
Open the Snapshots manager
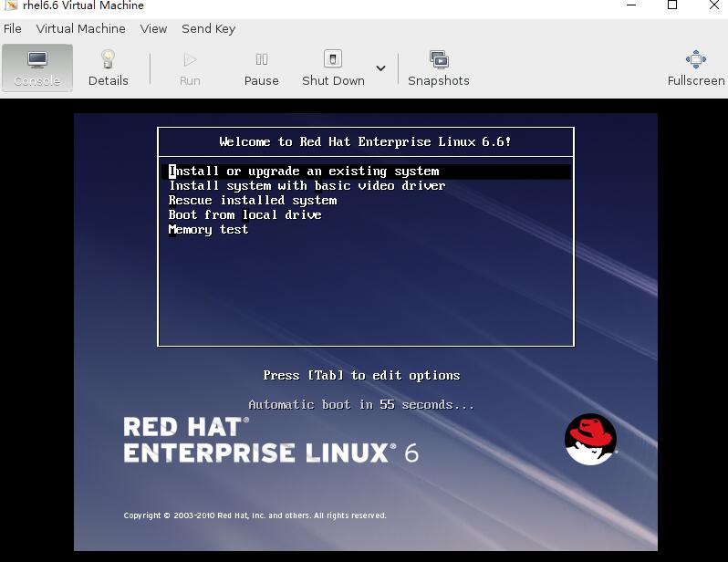[x=438, y=68]
